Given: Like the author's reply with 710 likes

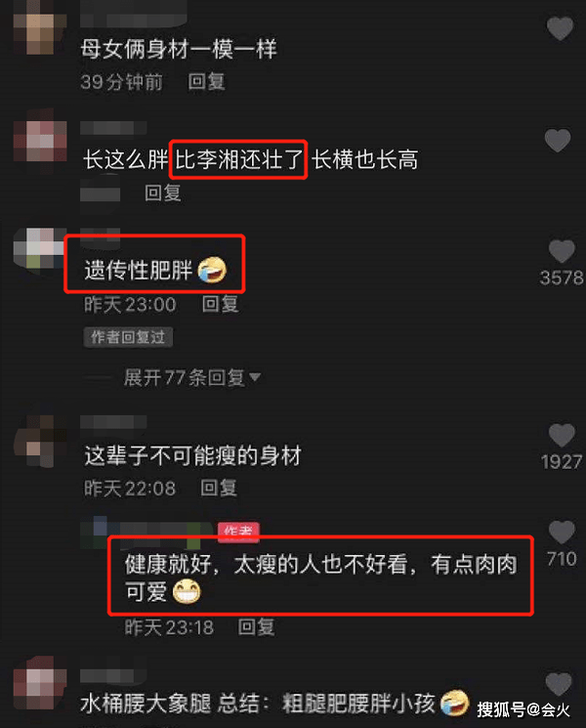Looking at the screenshot, I should [x=562, y=532].
